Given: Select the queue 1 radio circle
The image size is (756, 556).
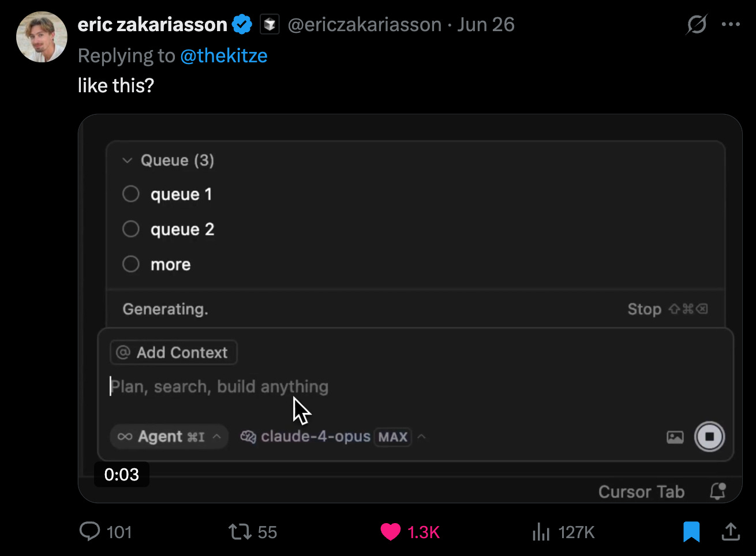Looking at the screenshot, I should [131, 194].
